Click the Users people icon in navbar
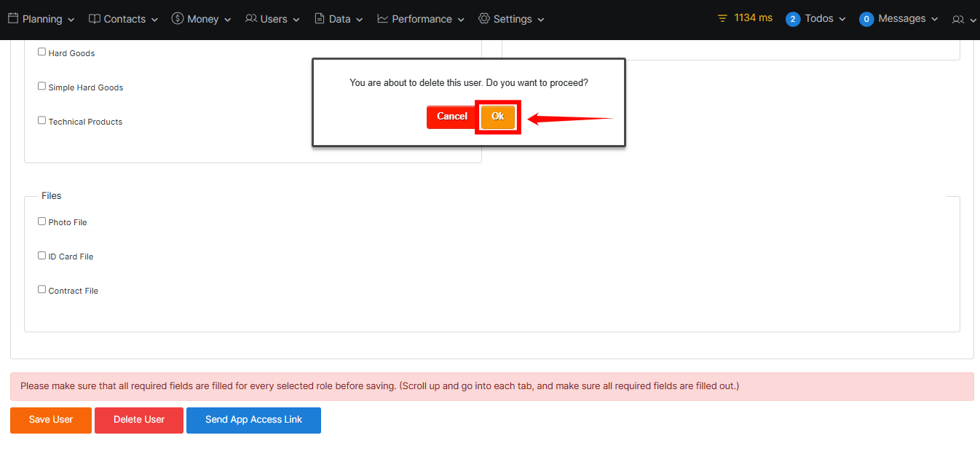The image size is (980, 454). [251, 19]
